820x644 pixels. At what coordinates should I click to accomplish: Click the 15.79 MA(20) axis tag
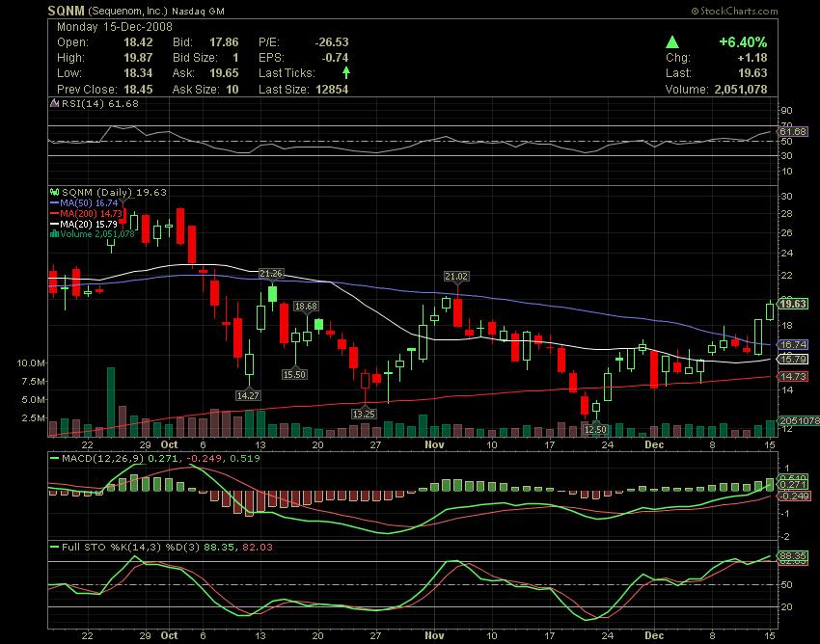[793, 359]
